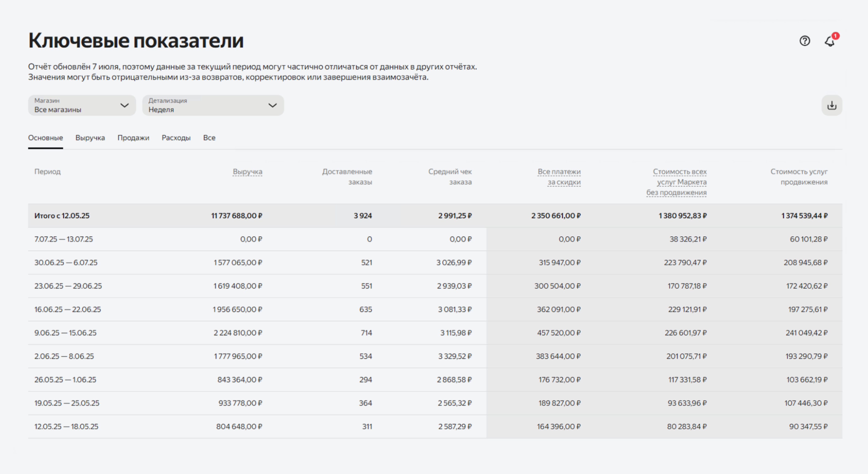Screen dimensions: 868x474
Task: Download the report via download icon
Action: click(x=832, y=105)
